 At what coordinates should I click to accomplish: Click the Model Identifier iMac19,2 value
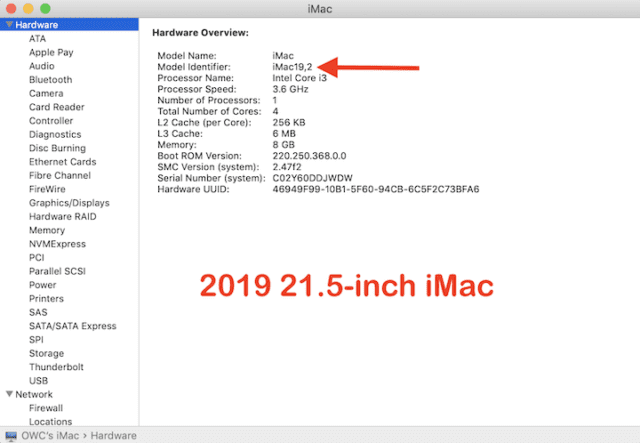tap(294, 66)
